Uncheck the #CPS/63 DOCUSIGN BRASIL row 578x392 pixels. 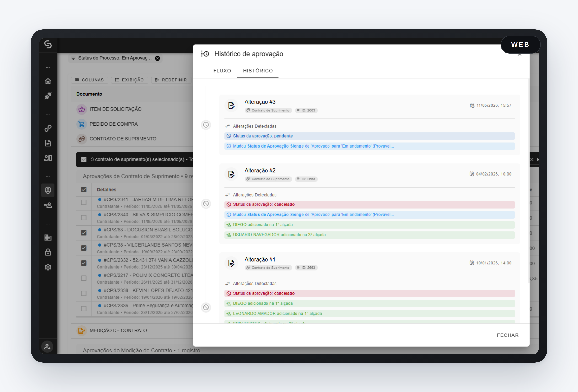84,233
